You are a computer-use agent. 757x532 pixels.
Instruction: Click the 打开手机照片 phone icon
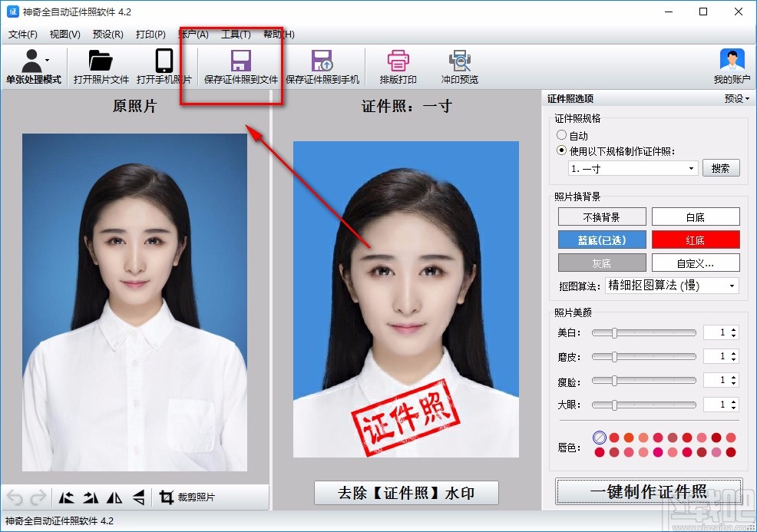pyautogui.click(x=164, y=61)
